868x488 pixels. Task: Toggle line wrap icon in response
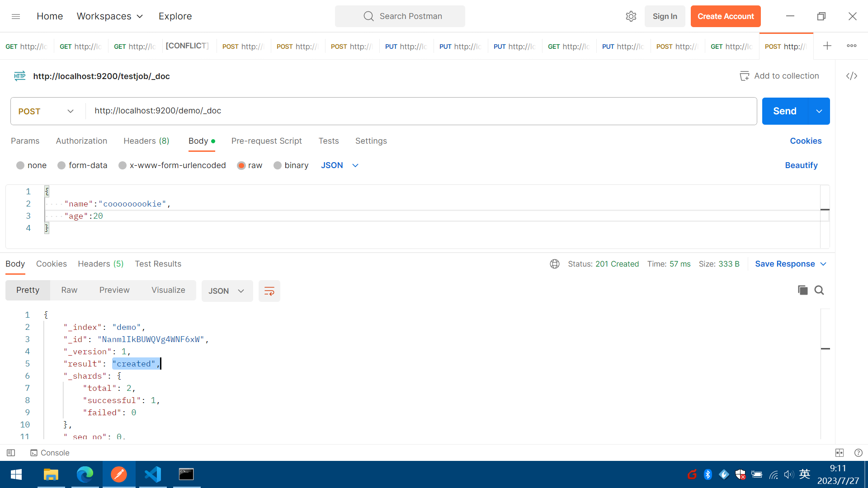(x=269, y=291)
